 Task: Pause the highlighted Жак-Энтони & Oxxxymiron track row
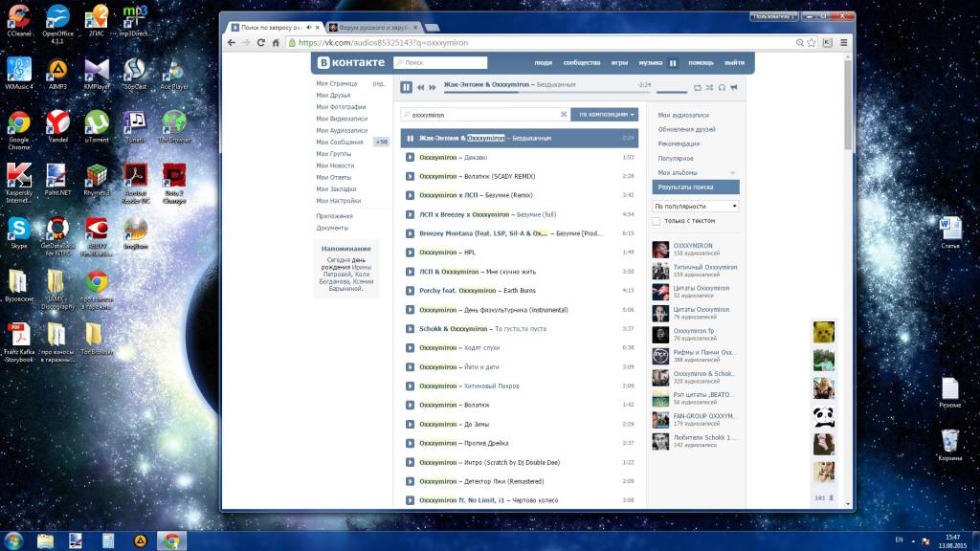[410, 138]
